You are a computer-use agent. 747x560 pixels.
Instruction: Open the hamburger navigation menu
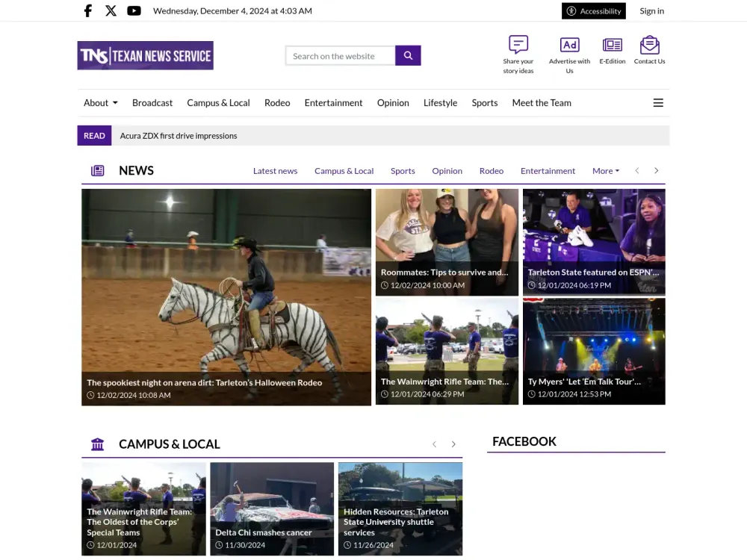pyautogui.click(x=658, y=102)
